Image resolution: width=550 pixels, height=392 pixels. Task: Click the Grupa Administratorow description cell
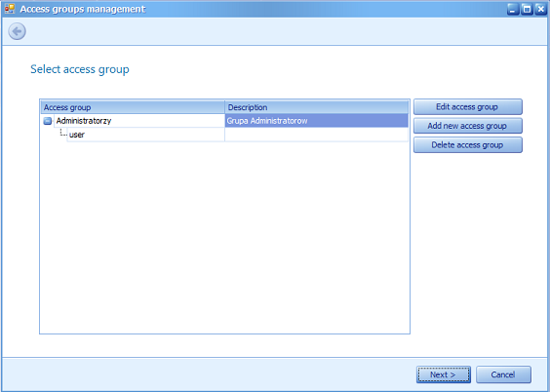[x=316, y=121]
